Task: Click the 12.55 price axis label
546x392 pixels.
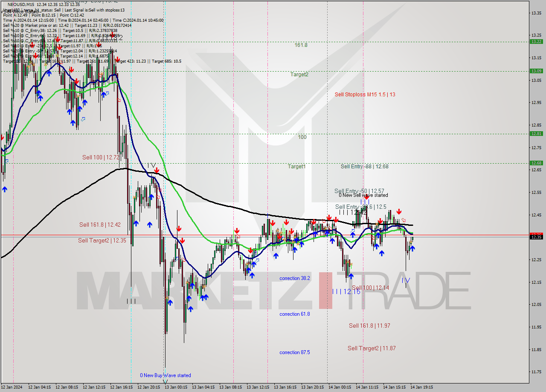Action: click(x=536, y=192)
